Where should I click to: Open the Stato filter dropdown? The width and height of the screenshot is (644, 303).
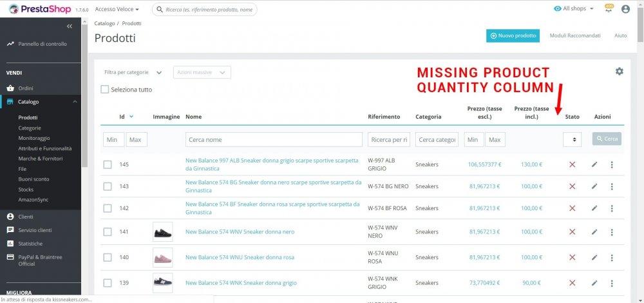point(572,139)
